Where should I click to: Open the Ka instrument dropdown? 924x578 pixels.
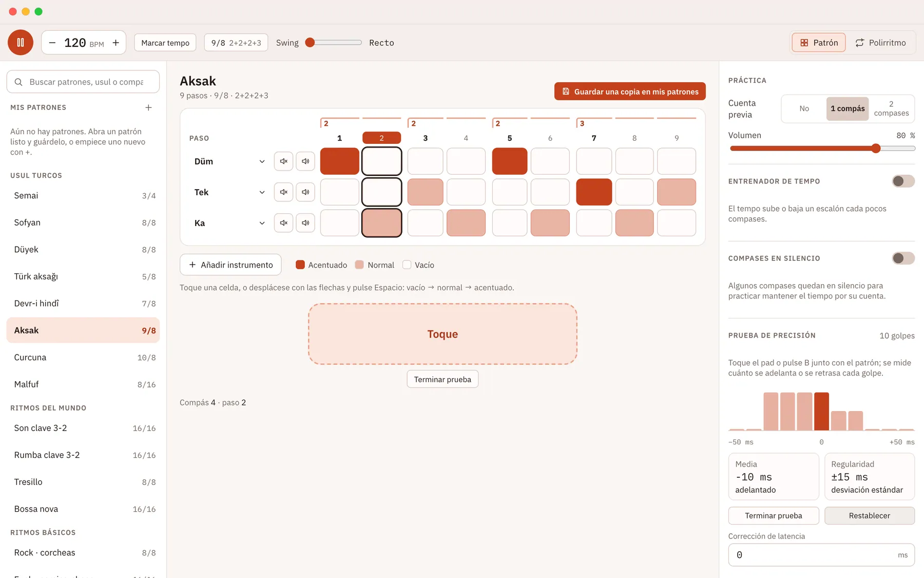click(229, 223)
